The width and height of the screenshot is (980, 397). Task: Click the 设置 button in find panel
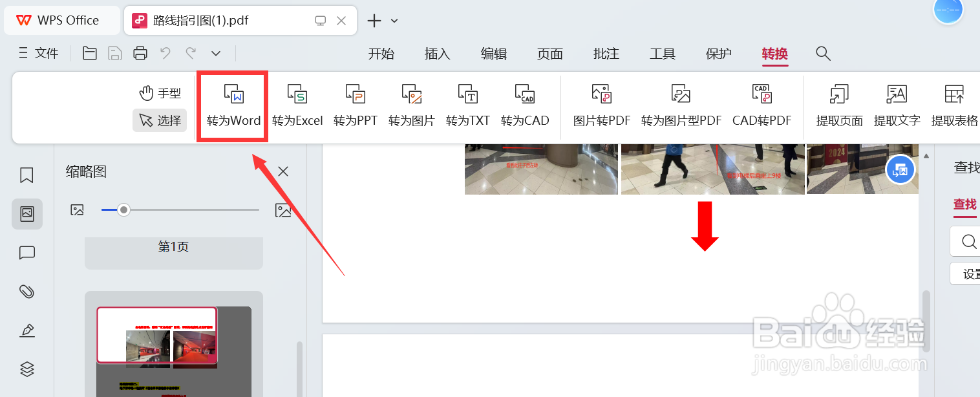(x=966, y=274)
